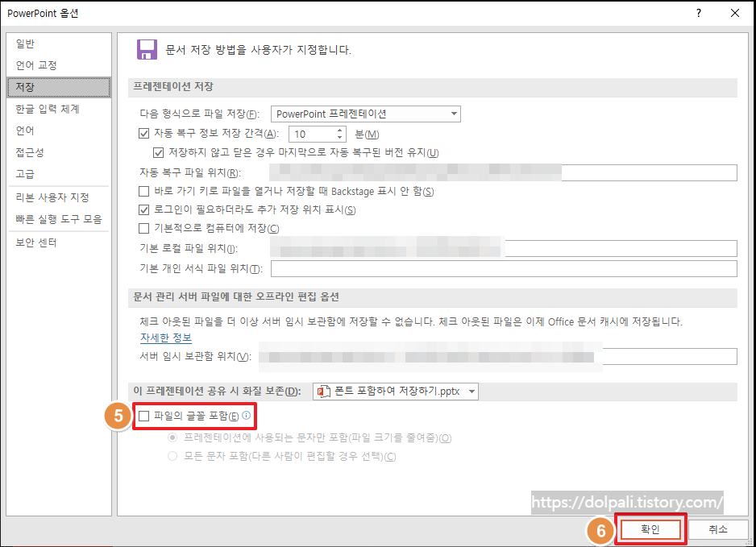The width and height of the screenshot is (756, 547).
Task: Enable 기본적으로 컴퓨터에 저장 checkbox
Action: 143,228
